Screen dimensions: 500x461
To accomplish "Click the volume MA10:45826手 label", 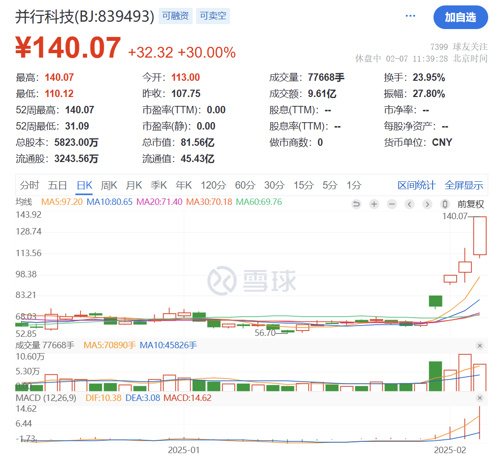I will pyautogui.click(x=168, y=345).
